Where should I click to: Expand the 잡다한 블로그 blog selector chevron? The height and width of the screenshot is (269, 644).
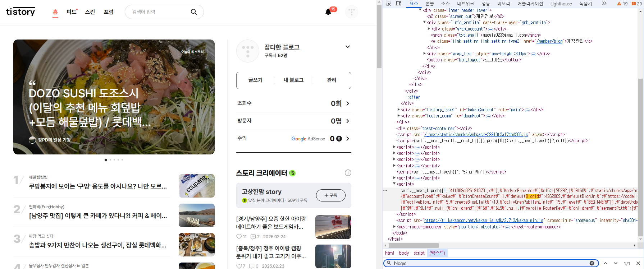[348, 47]
